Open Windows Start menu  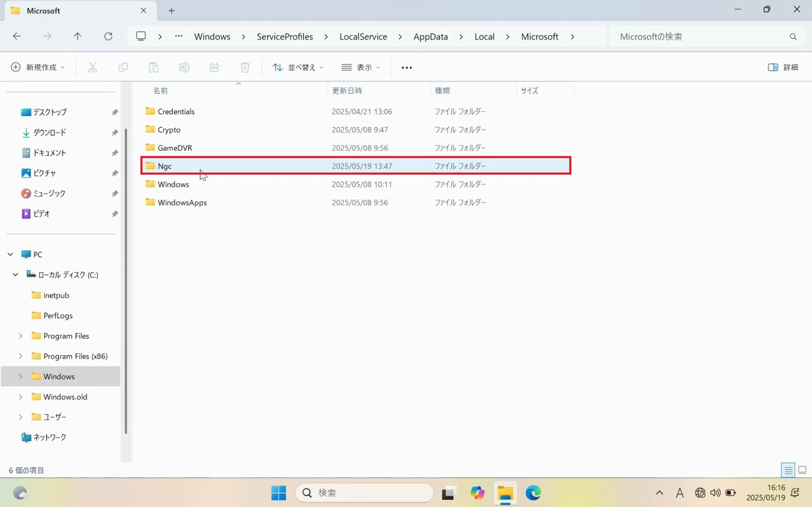278,493
